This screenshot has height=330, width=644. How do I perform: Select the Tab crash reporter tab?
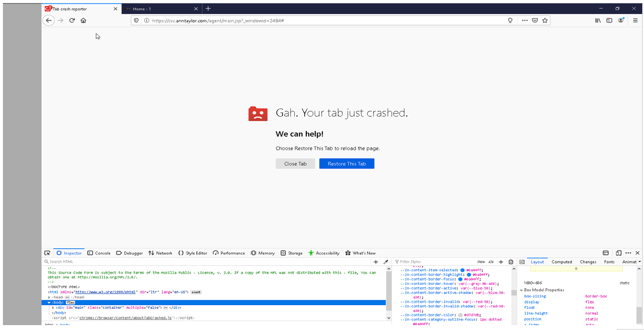click(x=81, y=9)
